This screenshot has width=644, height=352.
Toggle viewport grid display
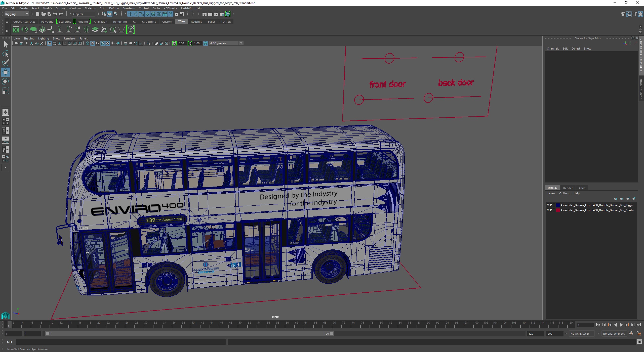[x=50, y=43]
